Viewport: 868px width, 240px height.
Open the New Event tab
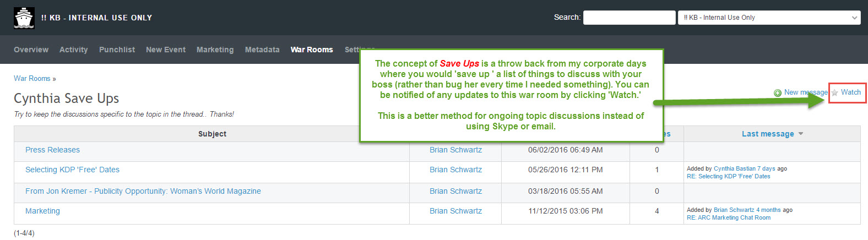click(x=166, y=50)
